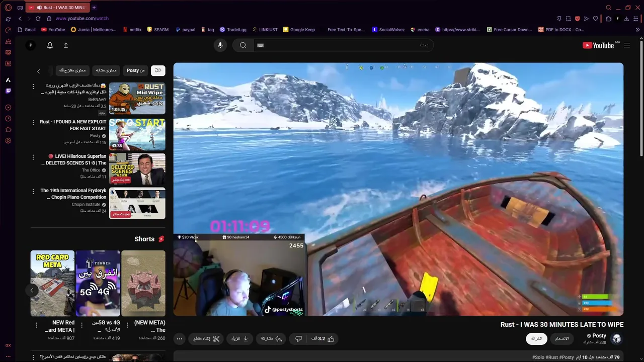Image resolution: width=644 pixels, height=362 pixels.
Task: Open a new tab with plus button
Action: point(94,8)
